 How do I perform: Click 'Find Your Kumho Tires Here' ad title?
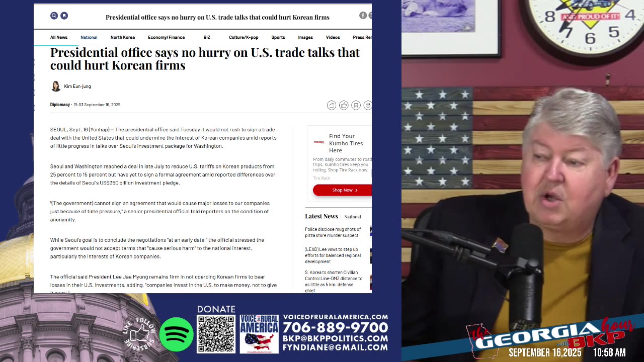(346, 143)
